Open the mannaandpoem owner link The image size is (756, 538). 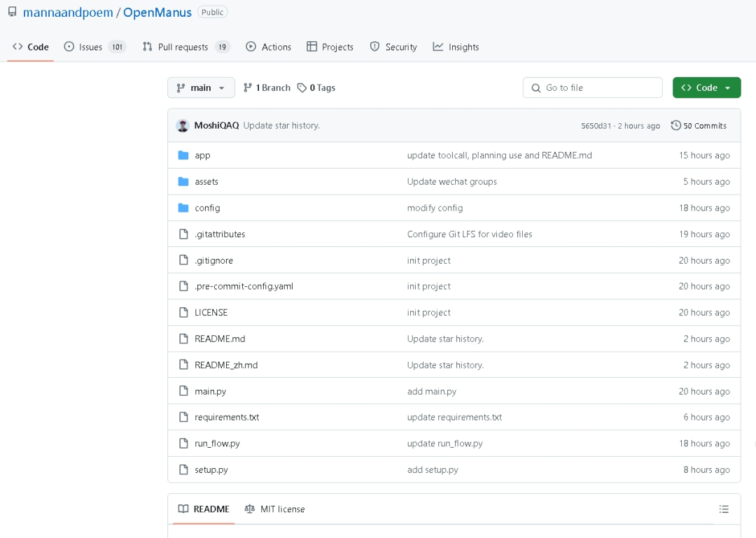[x=68, y=13]
